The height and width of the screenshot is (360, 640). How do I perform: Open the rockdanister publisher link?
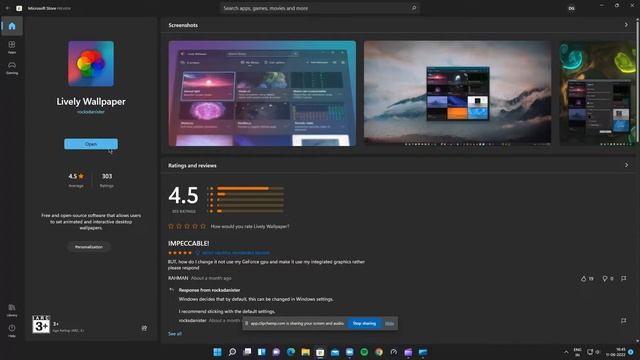click(x=91, y=112)
